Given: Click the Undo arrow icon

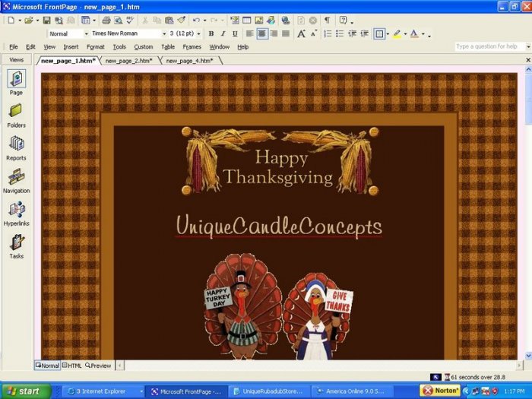Looking at the screenshot, I should 196,21.
